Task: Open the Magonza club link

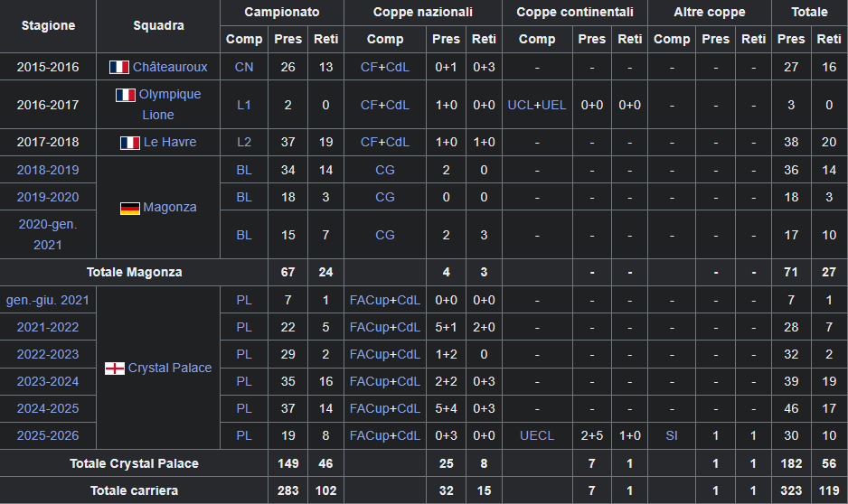Action: click(x=170, y=207)
